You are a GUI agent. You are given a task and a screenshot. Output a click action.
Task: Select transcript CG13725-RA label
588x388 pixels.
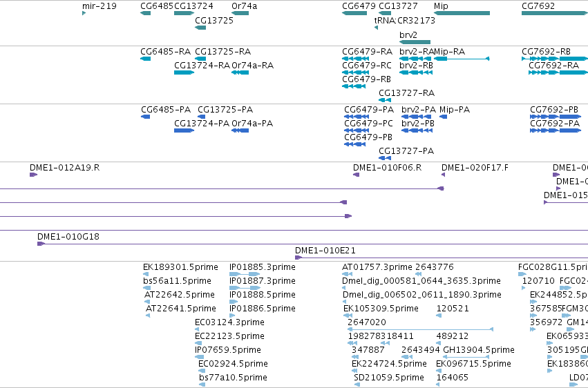[222, 51]
